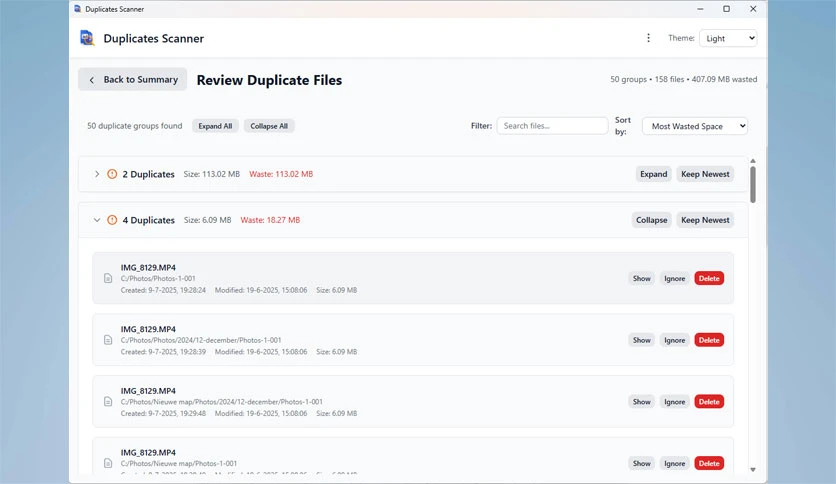The image size is (836, 484).
Task: Go Back to Summary
Action: click(132, 79)
